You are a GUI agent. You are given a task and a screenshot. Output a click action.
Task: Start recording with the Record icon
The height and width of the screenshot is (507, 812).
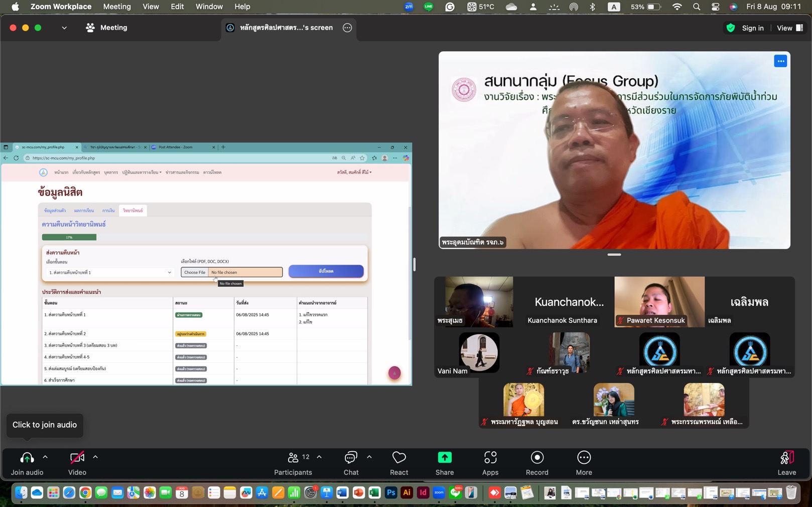(537, 457)
